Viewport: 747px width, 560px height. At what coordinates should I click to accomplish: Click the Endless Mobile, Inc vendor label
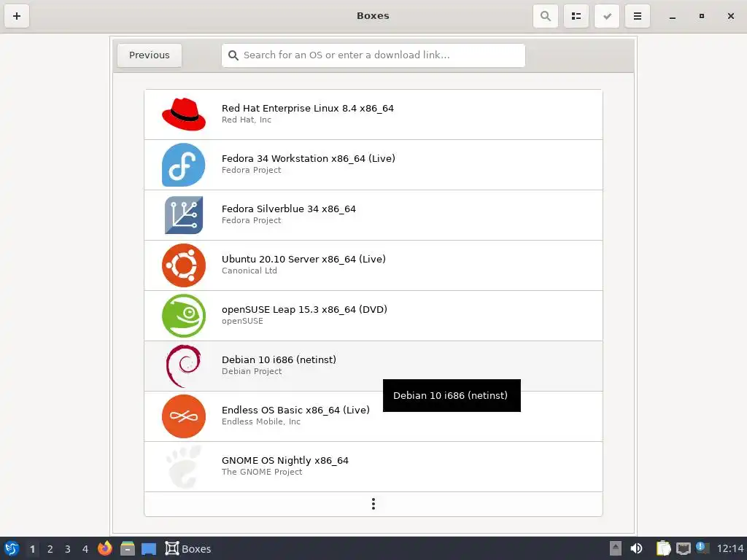click(x=261, y=421)
